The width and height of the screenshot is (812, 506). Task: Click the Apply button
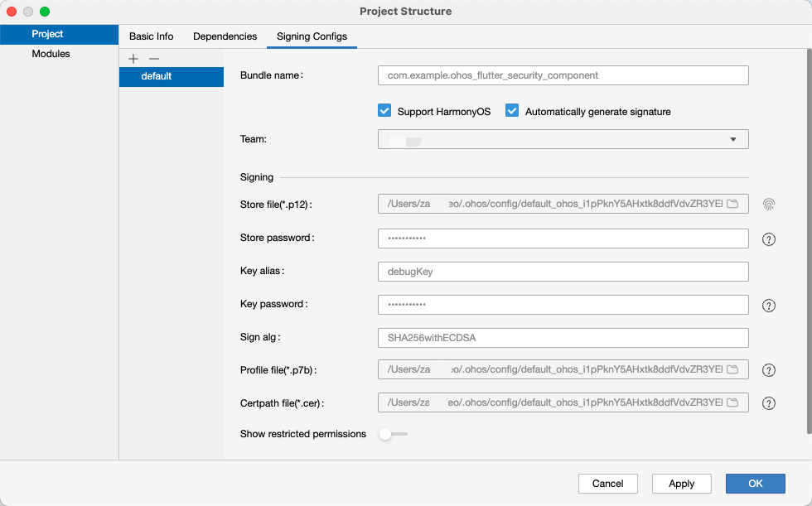681,484
